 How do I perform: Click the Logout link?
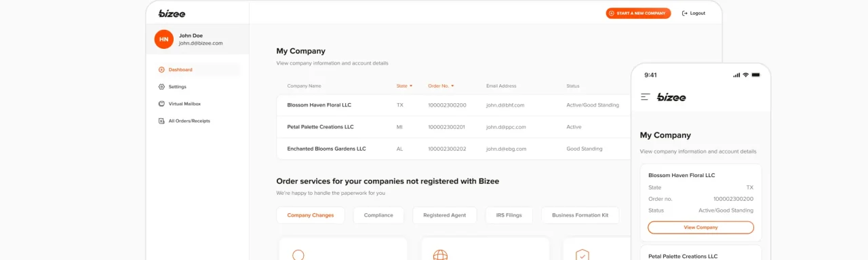[694, 13]
